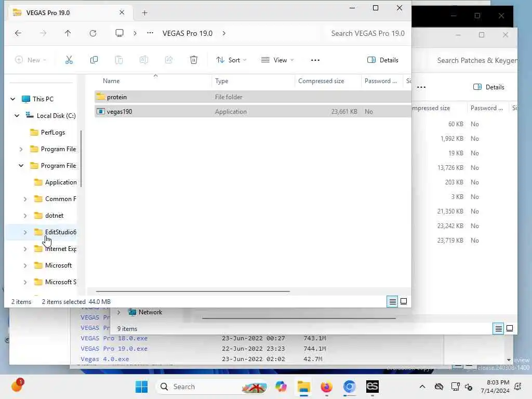Screen dimensions: 532x399
Task: Select the Microsoft S folder in tree
Action: (61, 282)
